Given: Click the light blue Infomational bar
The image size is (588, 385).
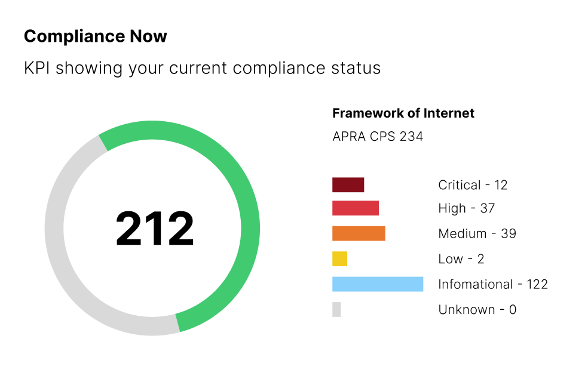Looking at the screenshot, I should click(378, 284).
